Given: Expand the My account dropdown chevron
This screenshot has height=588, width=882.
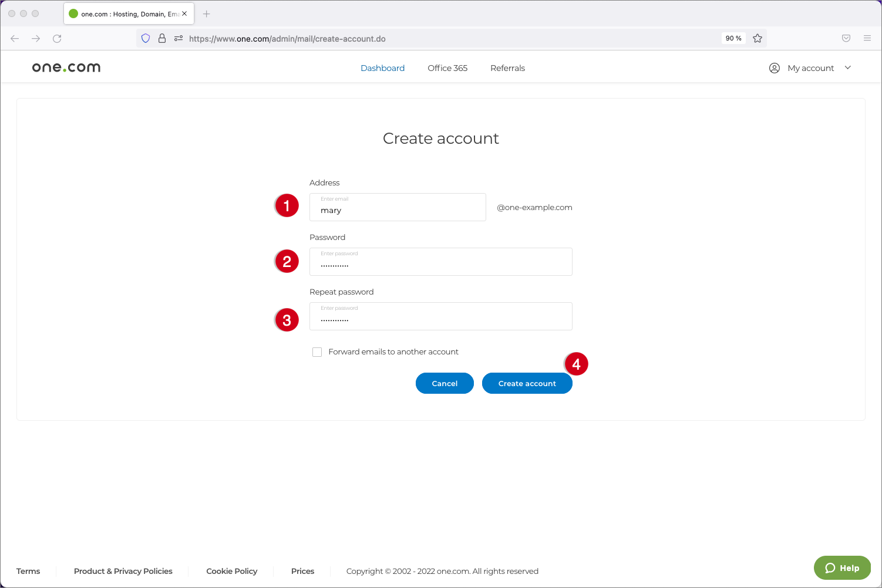Looking at the screenshot, I should coord(848,67).
